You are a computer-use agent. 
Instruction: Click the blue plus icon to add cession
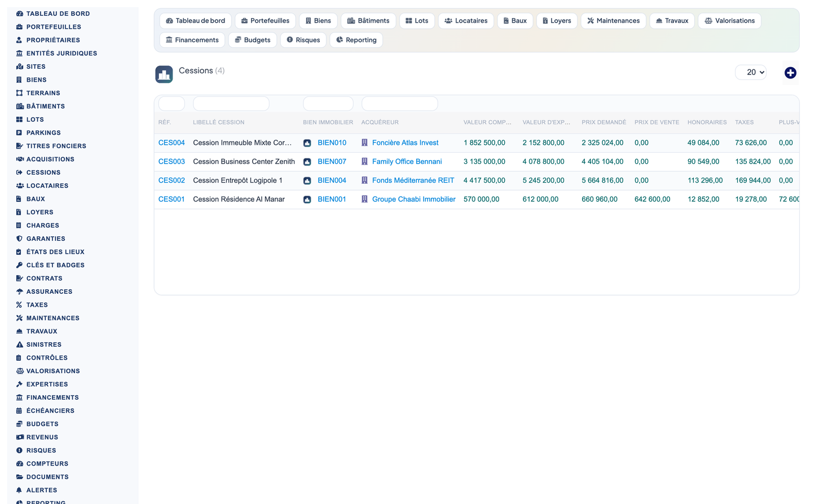[x=790, y=73]
